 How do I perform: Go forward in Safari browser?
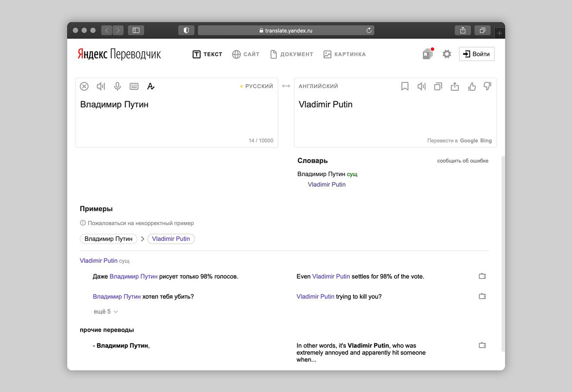point(118,30)
